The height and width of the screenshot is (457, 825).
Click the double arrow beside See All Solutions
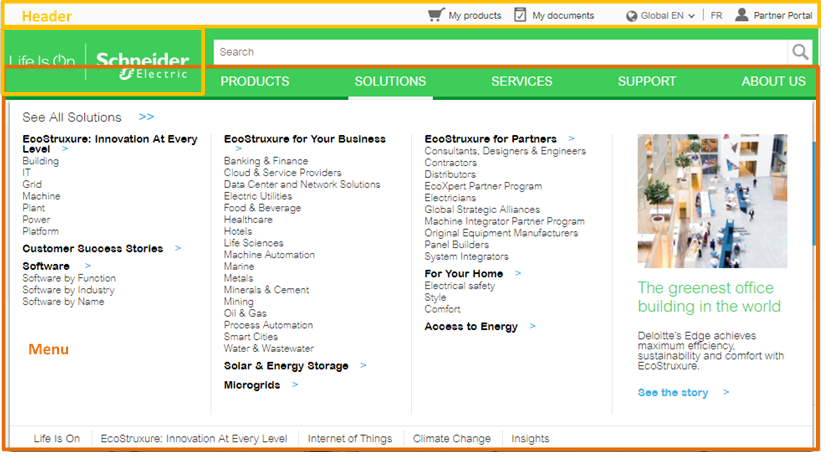[146, 117]
